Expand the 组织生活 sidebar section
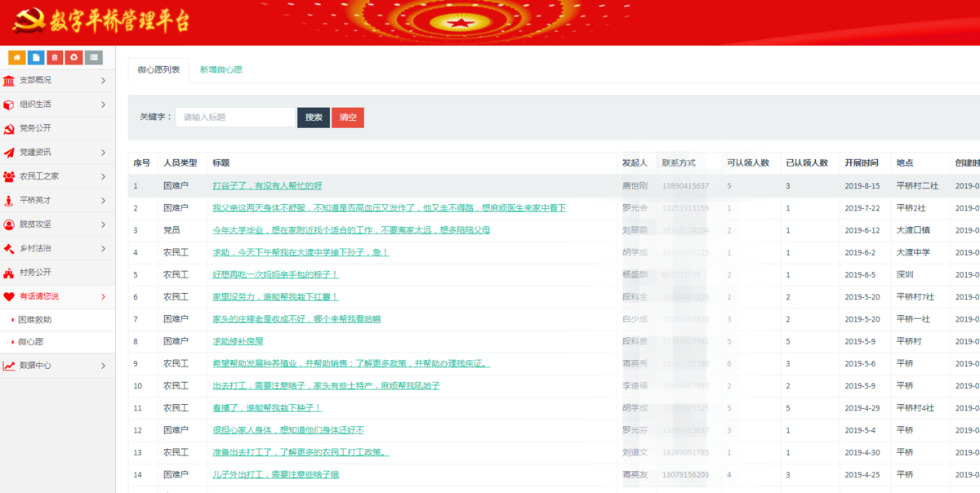The image size is (980, 493). pos(57,104)
